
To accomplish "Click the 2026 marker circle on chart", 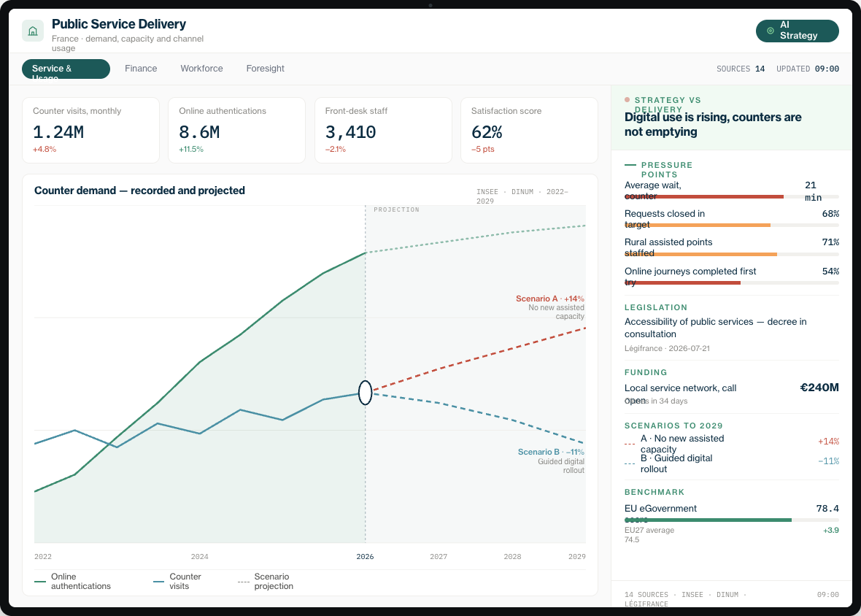I will point(365,393).
